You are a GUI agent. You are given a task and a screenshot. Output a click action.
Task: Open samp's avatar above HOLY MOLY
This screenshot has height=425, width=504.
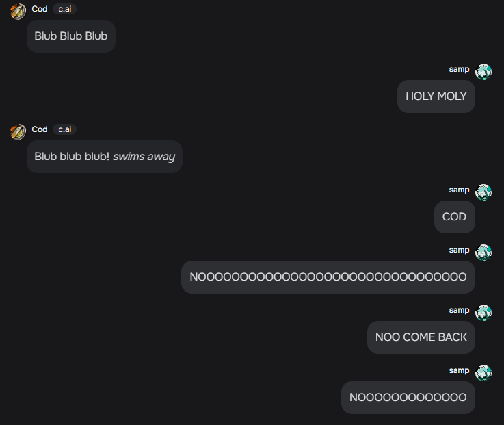point(483,72)
